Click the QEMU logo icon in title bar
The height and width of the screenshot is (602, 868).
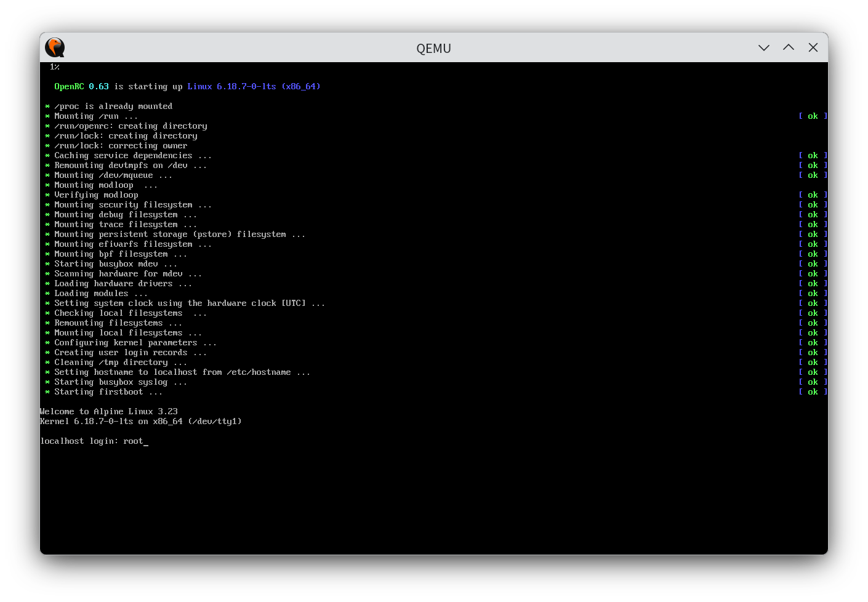click(x=55, y=47)
